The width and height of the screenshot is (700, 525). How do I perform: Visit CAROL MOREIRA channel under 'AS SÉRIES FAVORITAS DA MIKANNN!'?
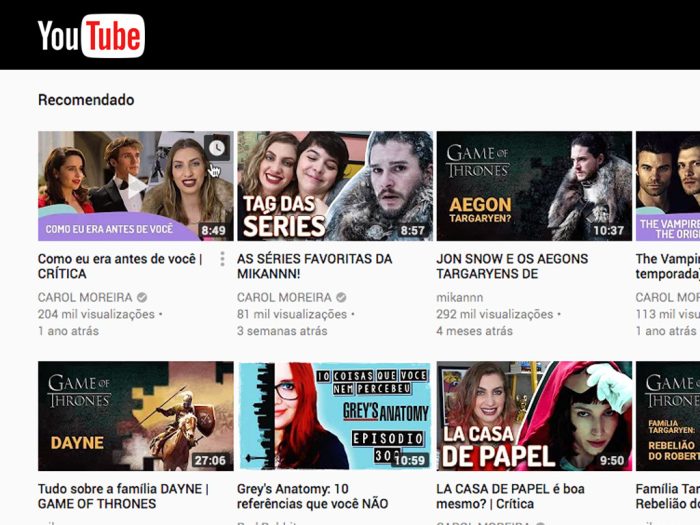(284, 297)
